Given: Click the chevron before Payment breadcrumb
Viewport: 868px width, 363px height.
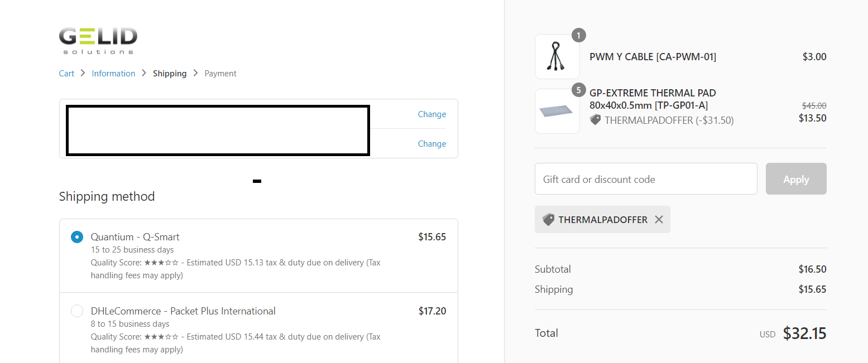Looking at the screenshot, I should point(195,73).
